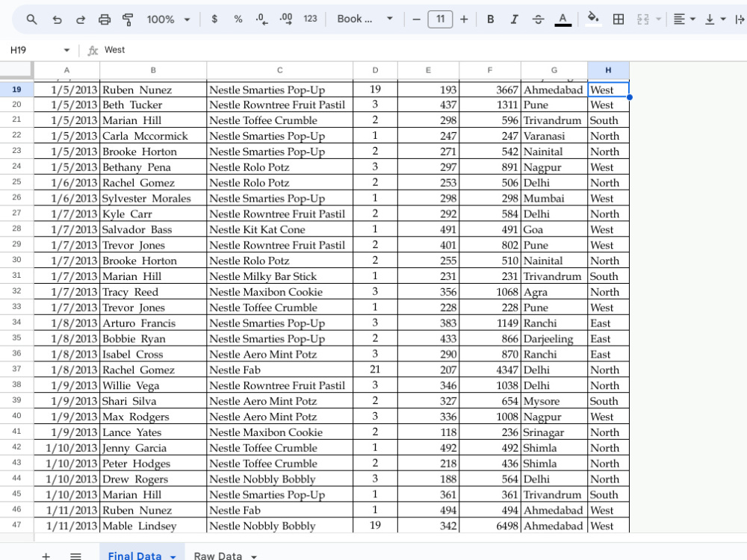The width and height of the screenshot is (747, 560).
Task: Select Nestle Milky Bar Stick cell
Action: pyautogui.click(x=279, y=276)
